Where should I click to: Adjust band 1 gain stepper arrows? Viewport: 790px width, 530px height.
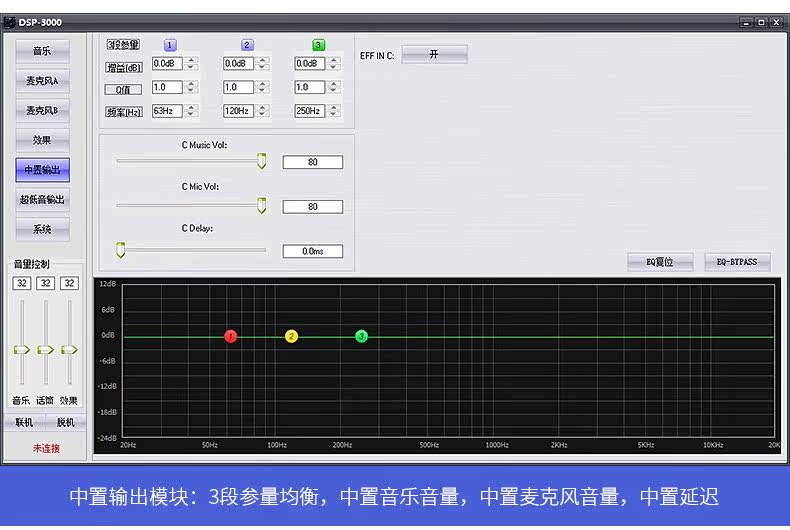click(191, 63)
